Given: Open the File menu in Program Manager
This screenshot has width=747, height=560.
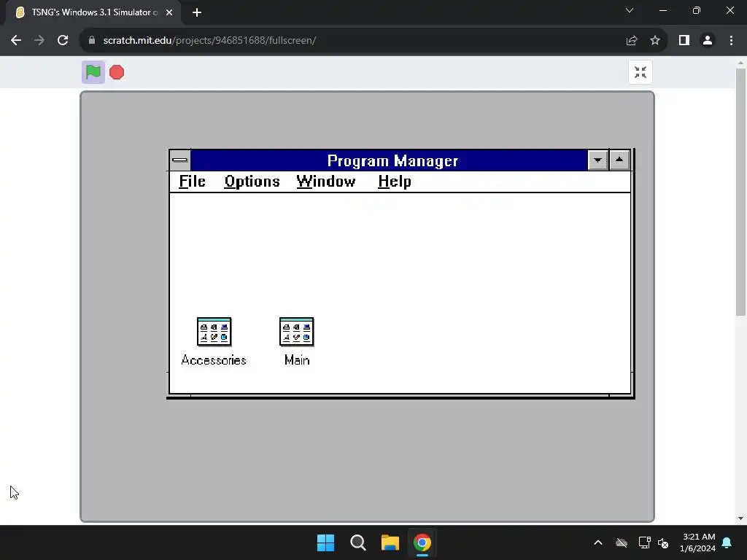Looking at the screenshot, I should tap(192, 182).
